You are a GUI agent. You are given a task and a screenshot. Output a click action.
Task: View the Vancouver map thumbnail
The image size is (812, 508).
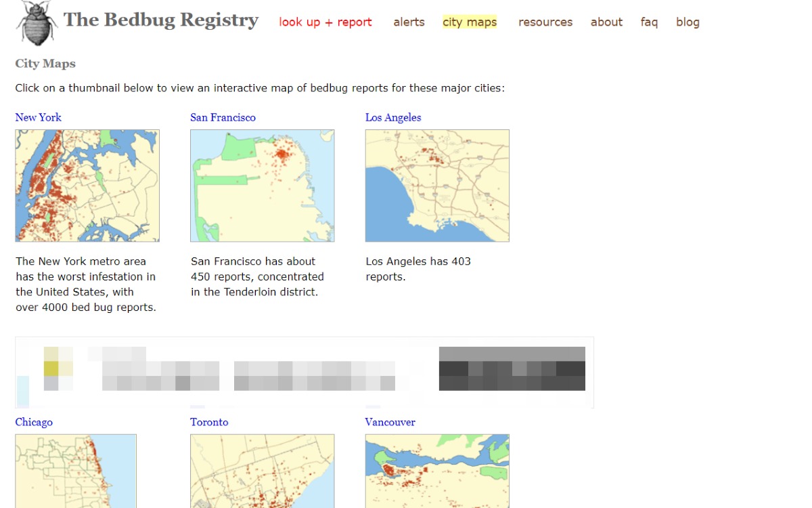(x=437, y=471)
